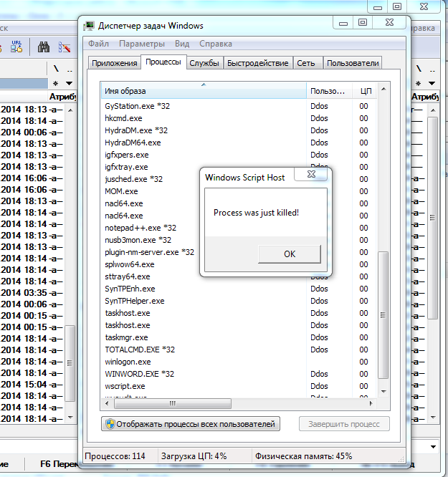Click Атрибу column header in left Total Commander panel

coord(62,97)
